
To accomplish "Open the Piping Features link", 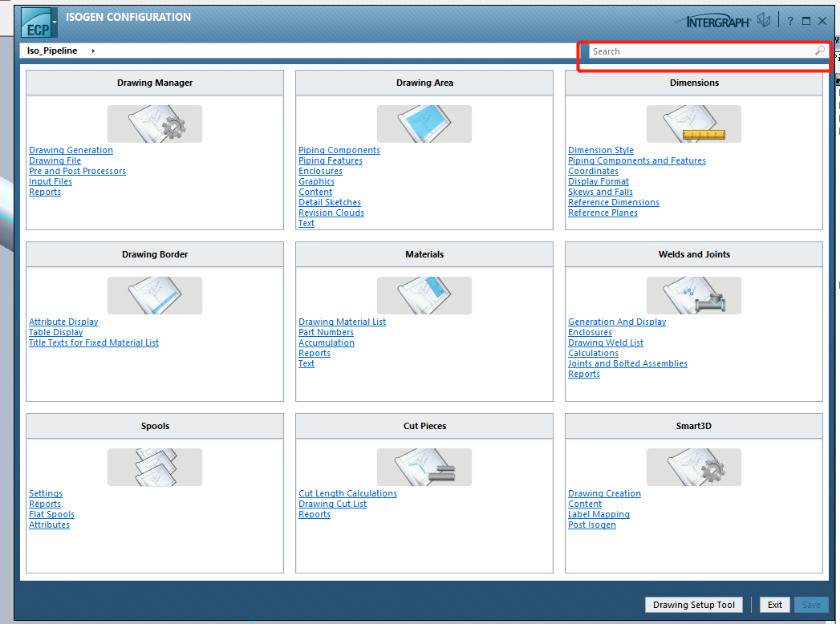I will 331,160.
